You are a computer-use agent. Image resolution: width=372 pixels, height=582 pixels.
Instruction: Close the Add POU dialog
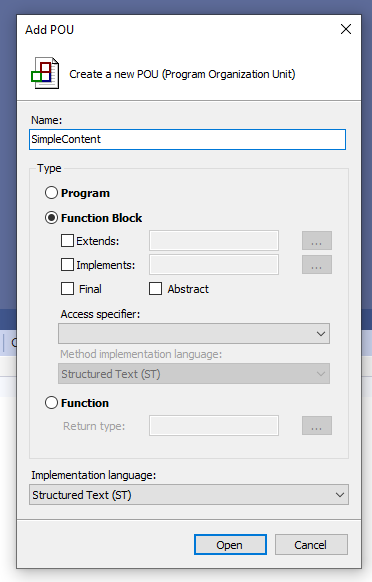tap(346, 29)
